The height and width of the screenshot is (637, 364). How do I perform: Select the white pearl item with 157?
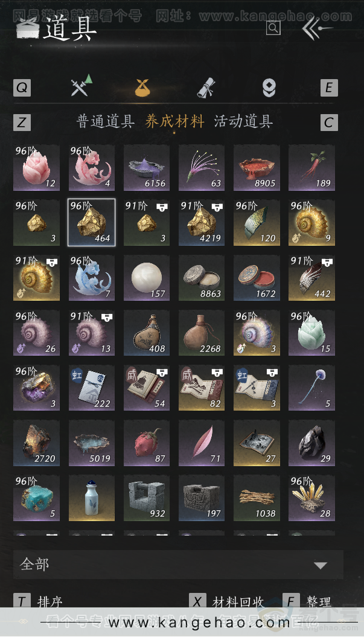pyautogui.click(x=147, y=278)
